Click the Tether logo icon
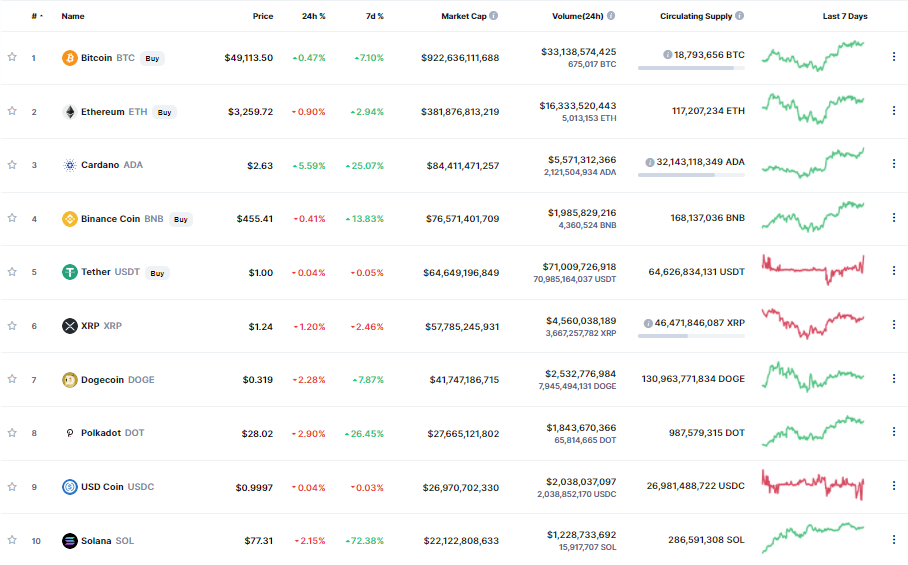The image size is (908, 565). tap(69, 272)
